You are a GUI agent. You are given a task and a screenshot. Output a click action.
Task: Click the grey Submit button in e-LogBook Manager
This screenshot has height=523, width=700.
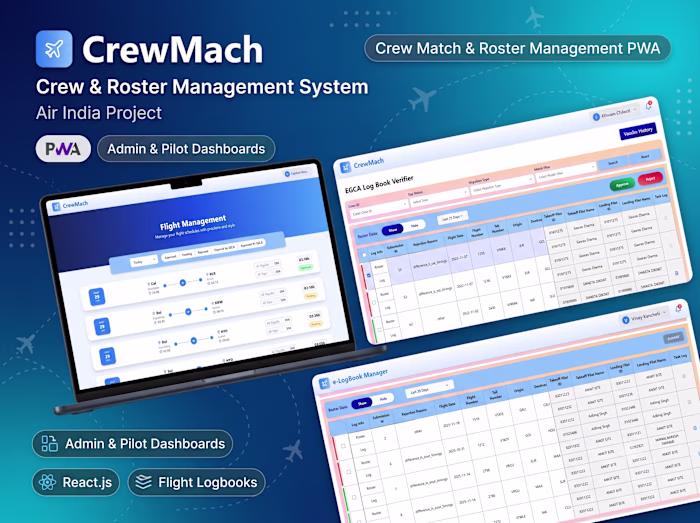coord(673,338)
